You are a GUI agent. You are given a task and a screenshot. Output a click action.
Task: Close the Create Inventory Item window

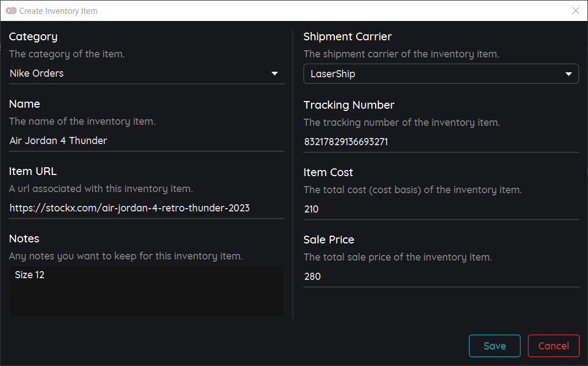point(575,10)
